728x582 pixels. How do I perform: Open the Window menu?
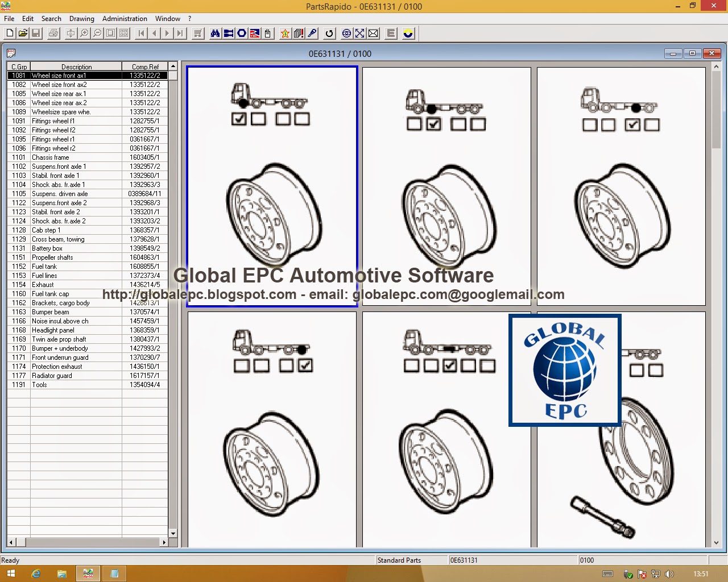point(168,19)
